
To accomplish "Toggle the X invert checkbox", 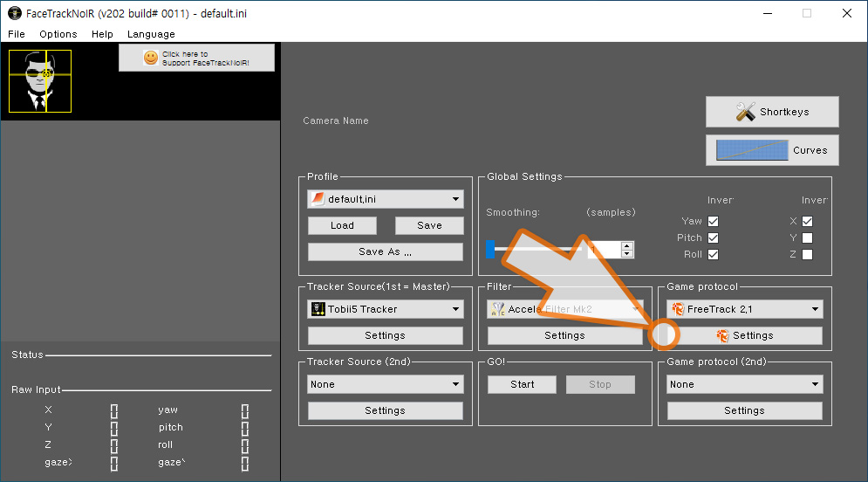I will (807, 221).
